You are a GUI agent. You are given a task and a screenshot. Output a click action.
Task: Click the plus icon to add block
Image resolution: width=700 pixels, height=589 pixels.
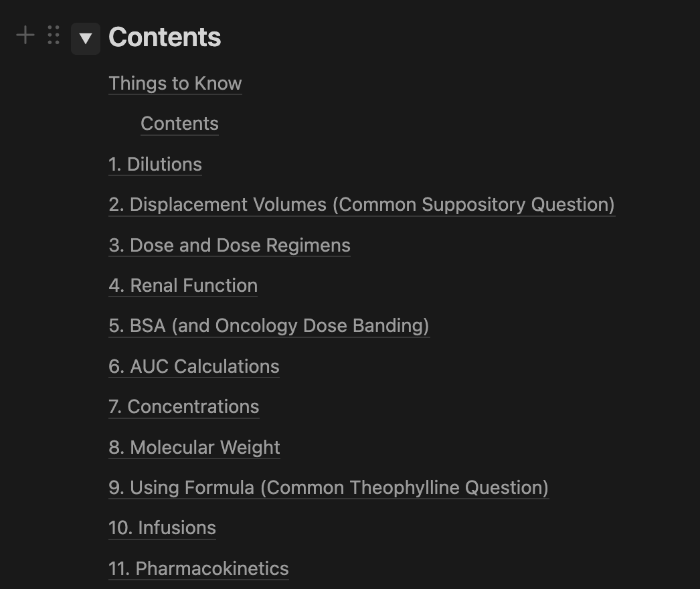pos(25,35)
